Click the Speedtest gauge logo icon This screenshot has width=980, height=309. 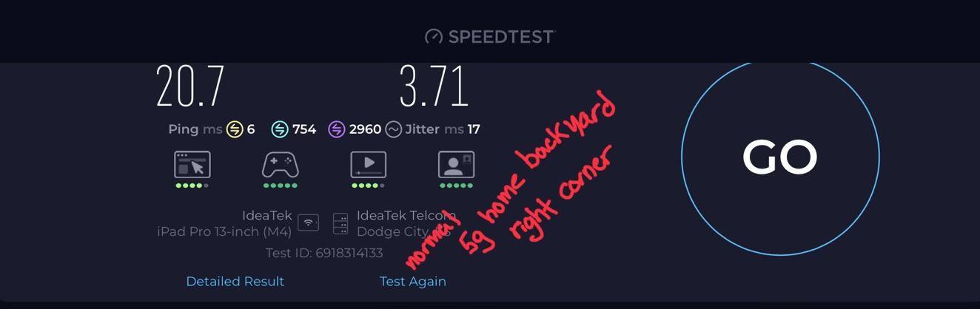pos(434,36)
